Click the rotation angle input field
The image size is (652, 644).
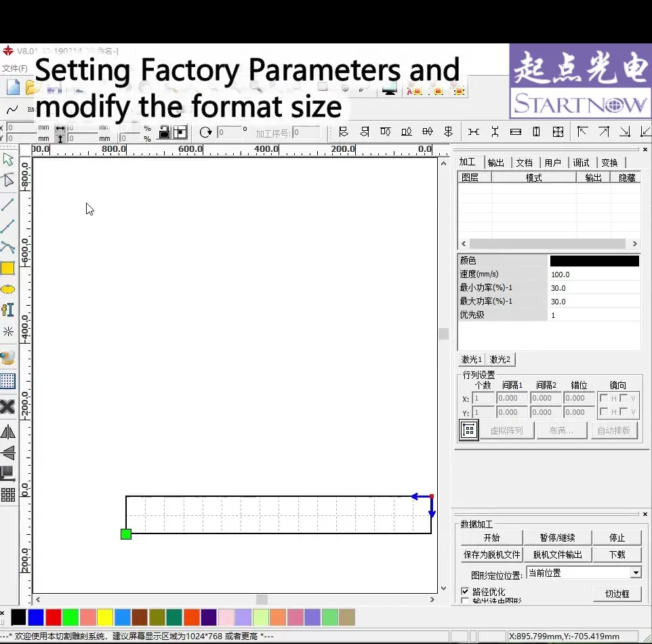229,133
